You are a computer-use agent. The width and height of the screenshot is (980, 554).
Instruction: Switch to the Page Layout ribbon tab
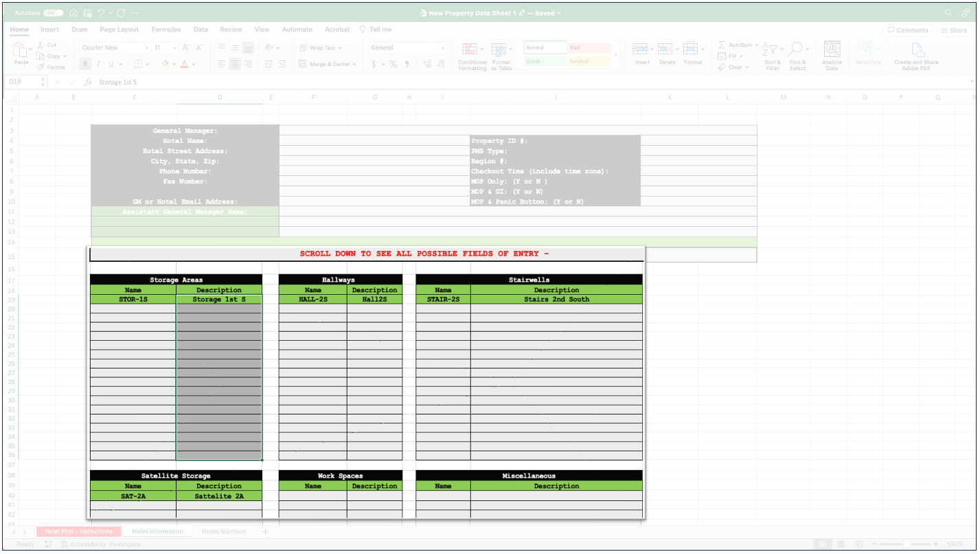tap(119, 30)
